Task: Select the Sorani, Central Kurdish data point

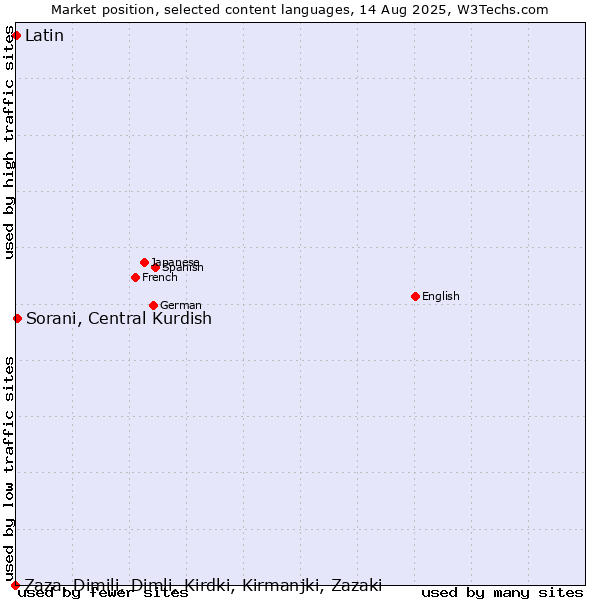Action: point(18,318)
